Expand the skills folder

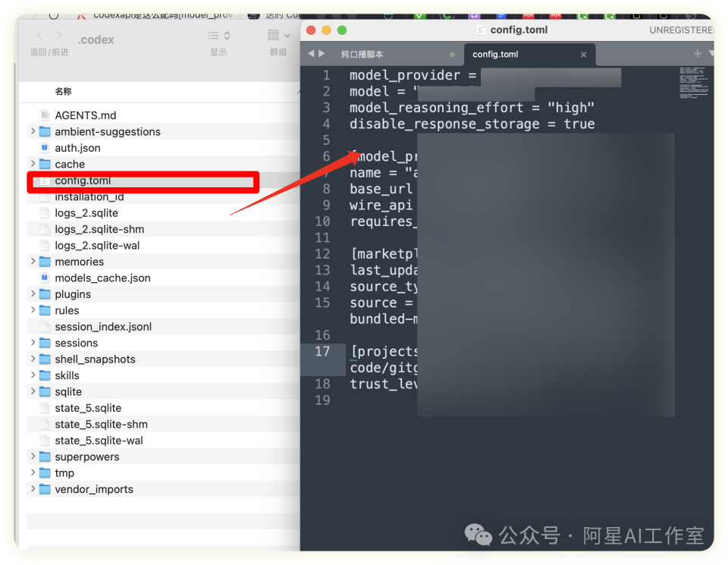click(33, 375)
